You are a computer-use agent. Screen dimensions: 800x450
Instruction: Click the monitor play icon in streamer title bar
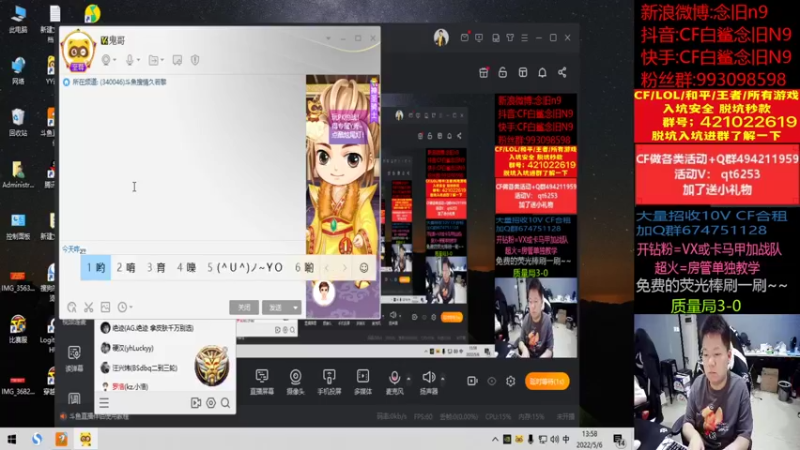(479, 38)
